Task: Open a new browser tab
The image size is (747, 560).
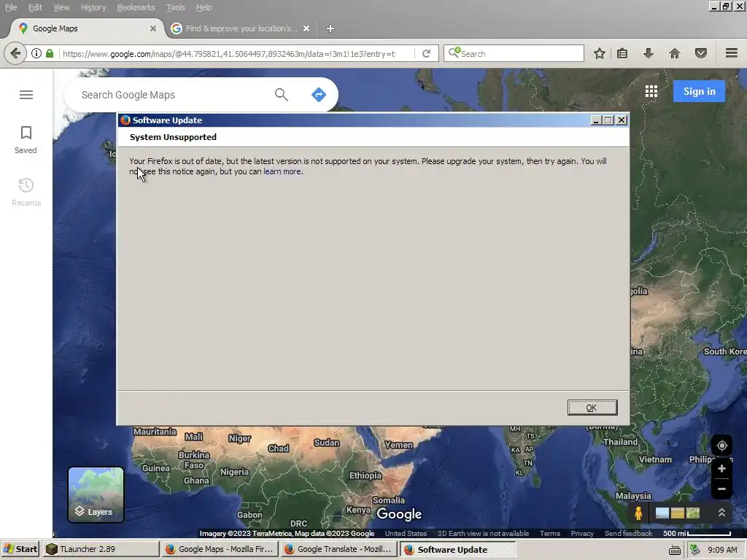Action: tap(330, 28)
